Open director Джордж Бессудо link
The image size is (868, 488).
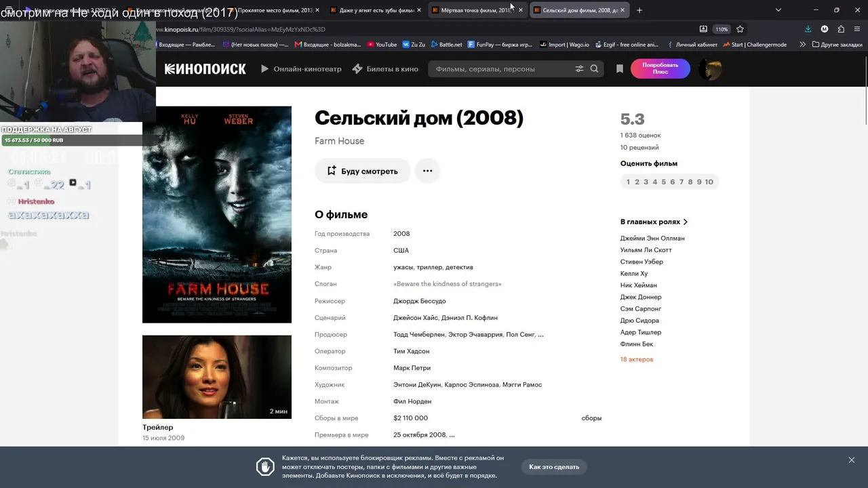coord(419,301)
